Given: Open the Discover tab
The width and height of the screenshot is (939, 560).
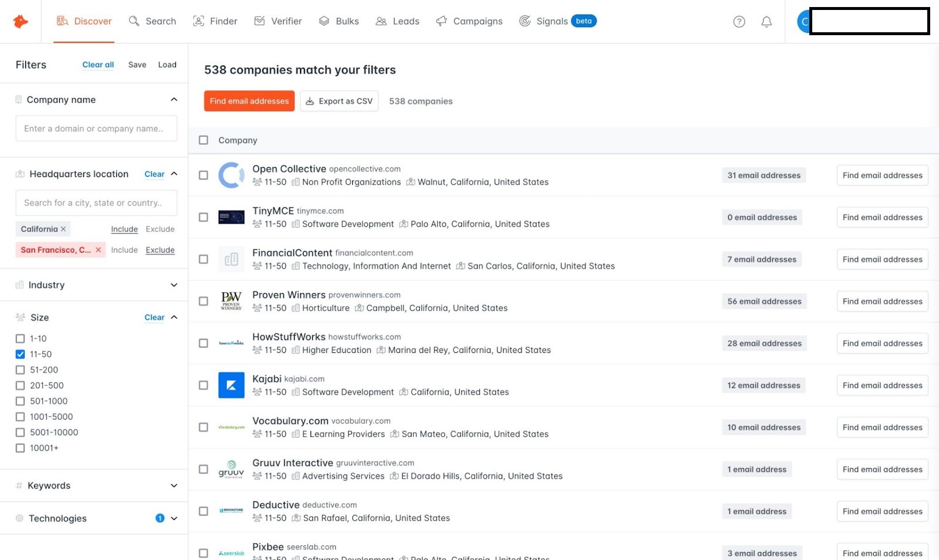Looking at the screenshot, I should pos(84,21).
